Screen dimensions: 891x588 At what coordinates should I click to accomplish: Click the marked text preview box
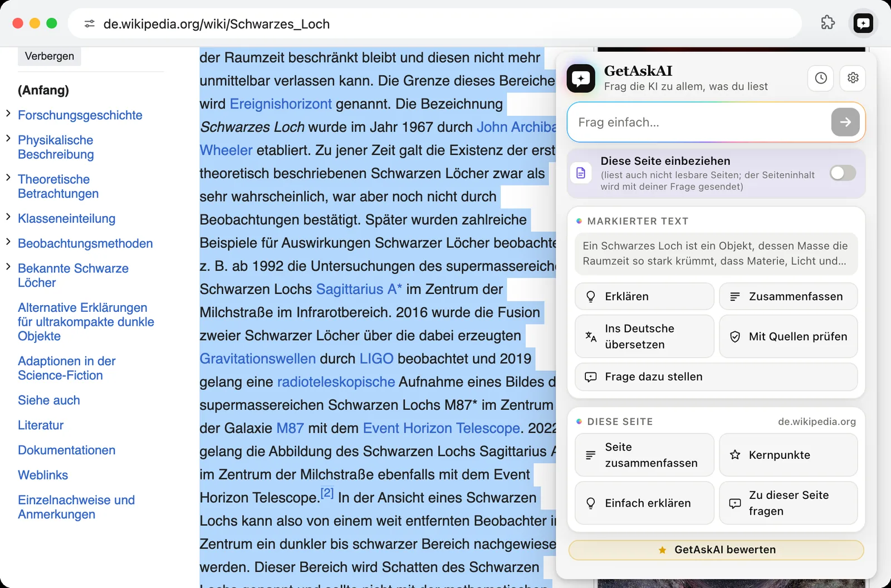(x=716, y=253)
